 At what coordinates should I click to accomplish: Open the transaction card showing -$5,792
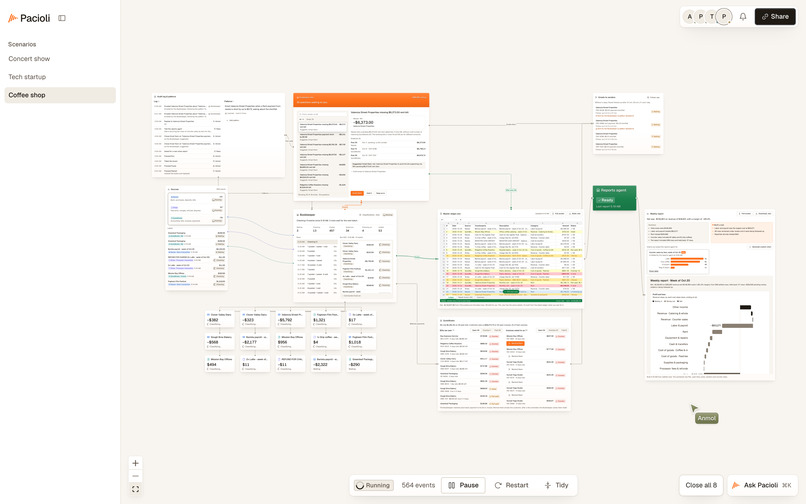(x=290, y=319)
